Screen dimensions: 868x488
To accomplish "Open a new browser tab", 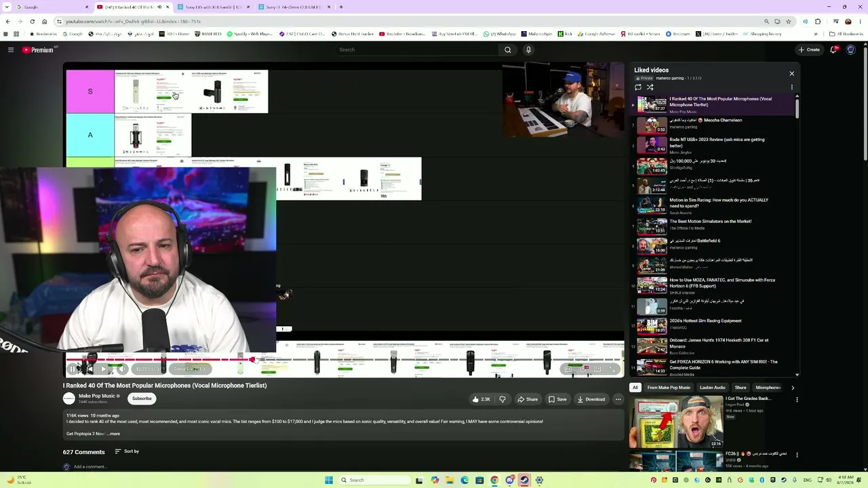I will pos(341,7).
